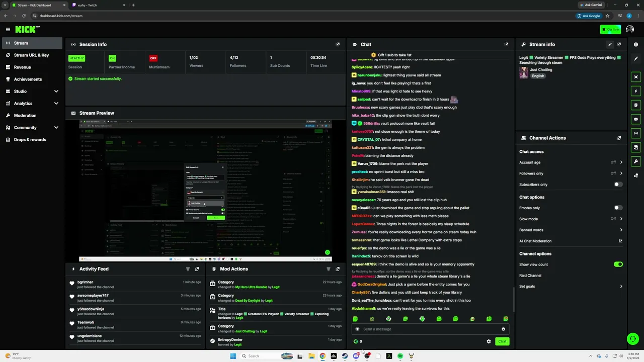The width and height of the screenshot is (644, 362).
Task: Open new browser tab
Action: (x=133, y=5)
